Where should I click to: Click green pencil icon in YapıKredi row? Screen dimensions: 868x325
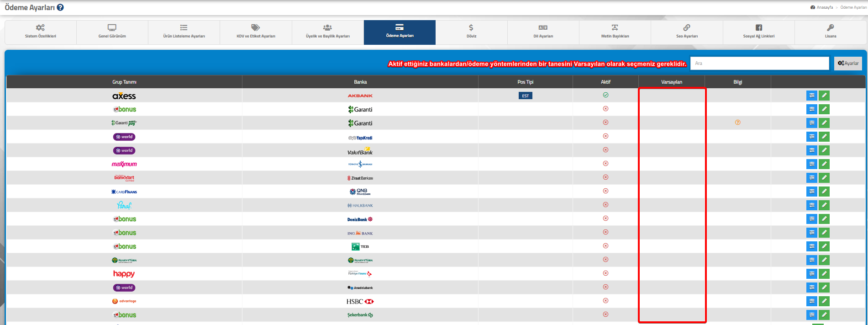click(824, 137)
